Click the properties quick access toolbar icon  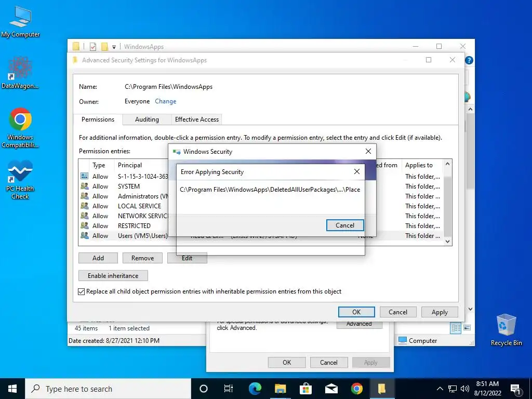tap(93, 46)
